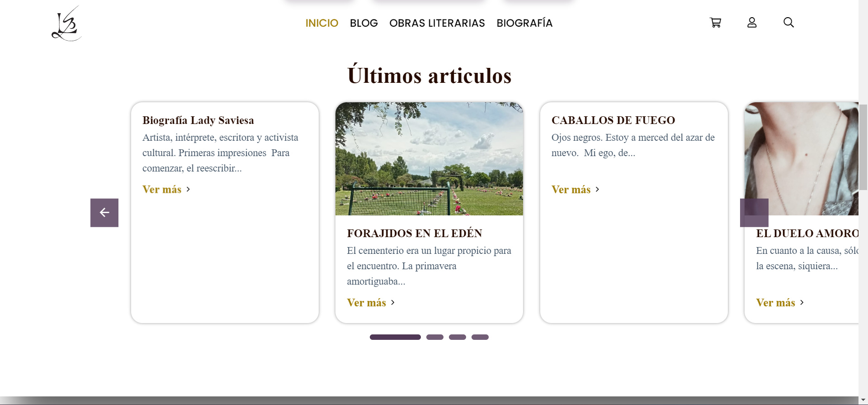Select the second carousel pagination dot
This screenshot has width=868, height=405.
[x=434, y=337]
